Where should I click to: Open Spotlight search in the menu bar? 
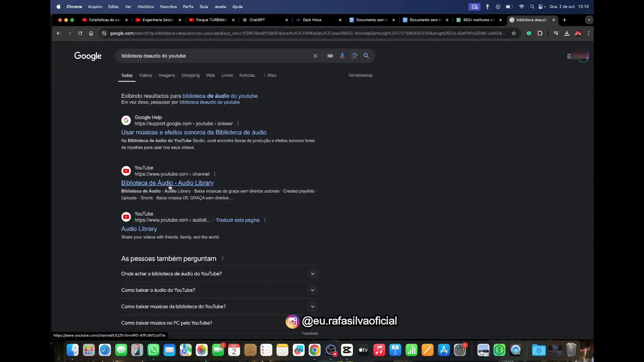[532, 7]
